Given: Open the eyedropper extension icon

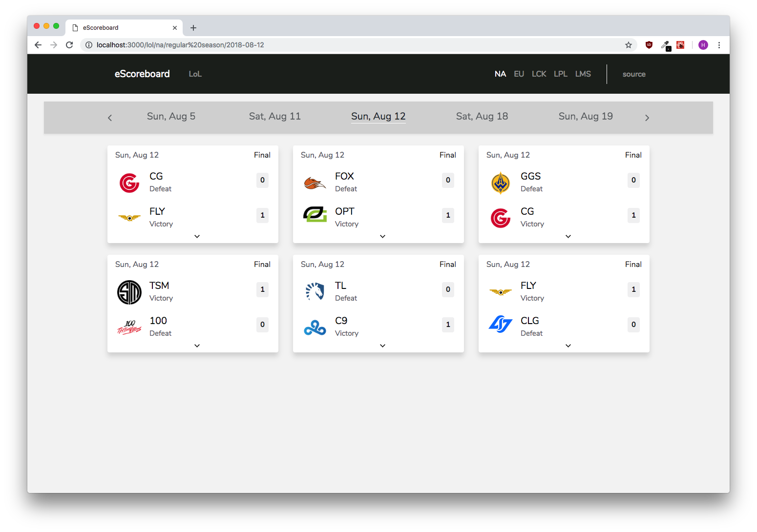Looking at the screenshot, I should pos(665,45).
